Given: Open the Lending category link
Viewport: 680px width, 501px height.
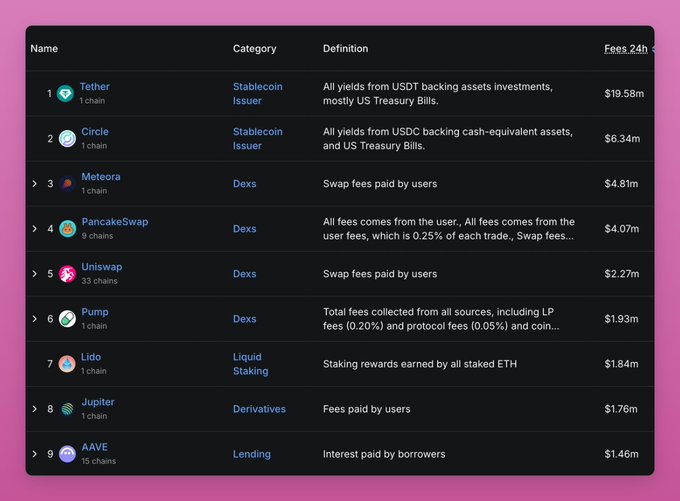Looking at the screenshot, I should click(x=252, y=454).
